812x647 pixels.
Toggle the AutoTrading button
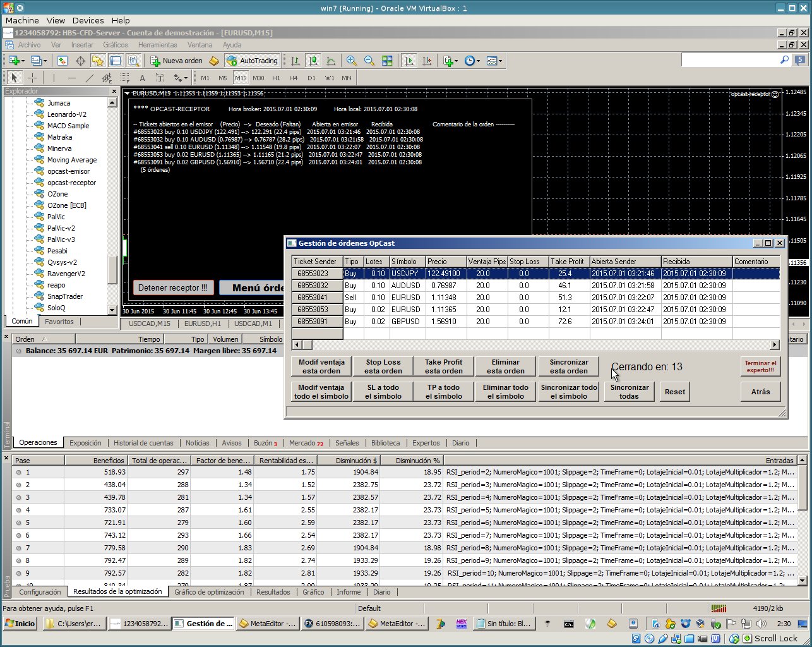pyautogui.click(x=253, y=61)
